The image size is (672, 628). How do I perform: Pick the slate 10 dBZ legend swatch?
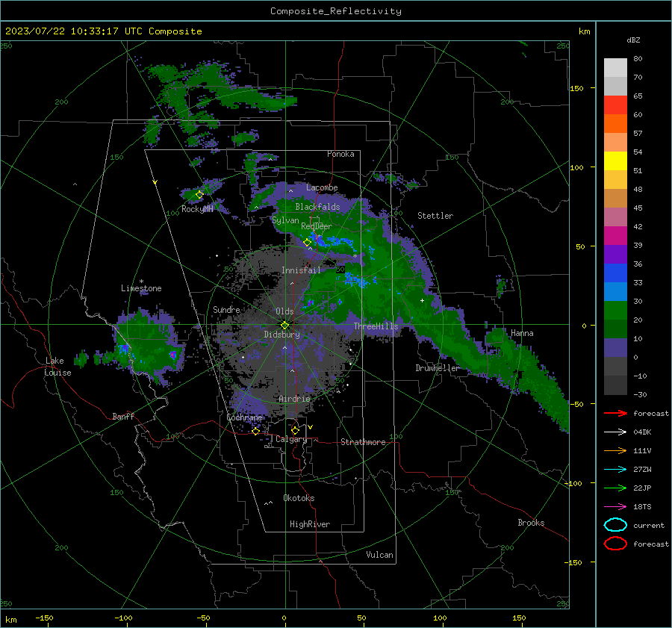pyautogui.click(x=615, y=347)
